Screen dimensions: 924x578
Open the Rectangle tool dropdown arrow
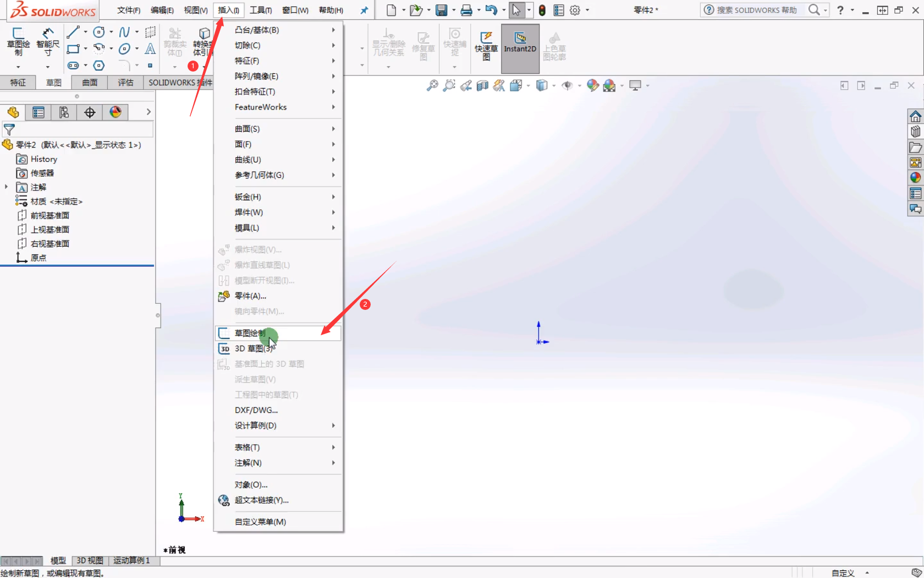(x=85, y=48)
